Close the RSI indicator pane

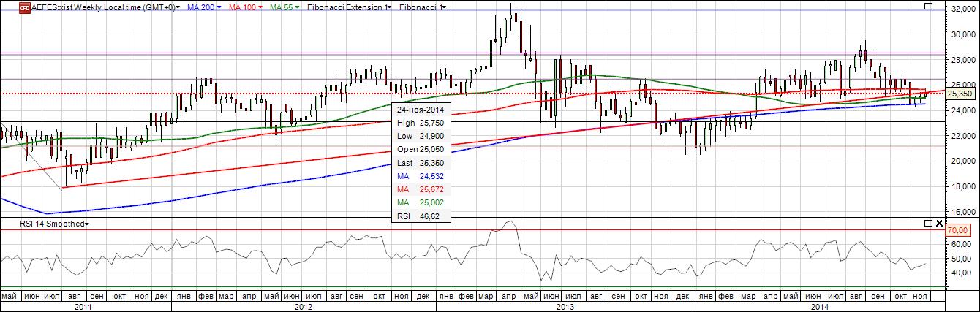(938, 223)
